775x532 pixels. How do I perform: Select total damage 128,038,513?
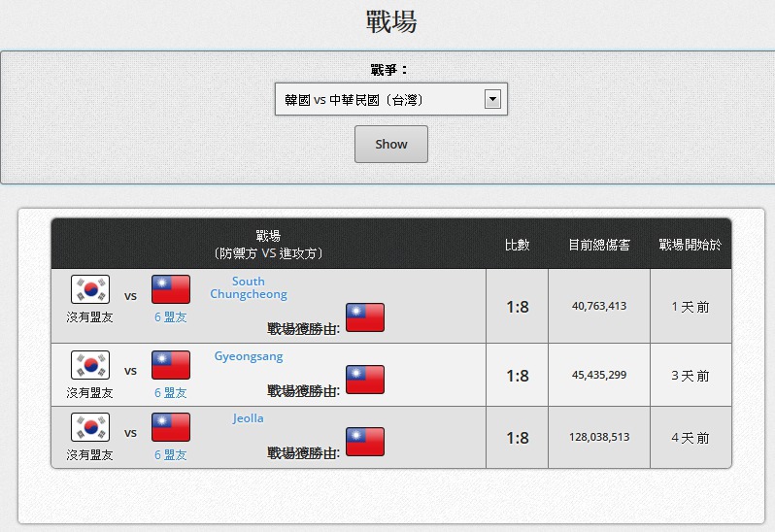pyautogui.click(x=599, y=437)
